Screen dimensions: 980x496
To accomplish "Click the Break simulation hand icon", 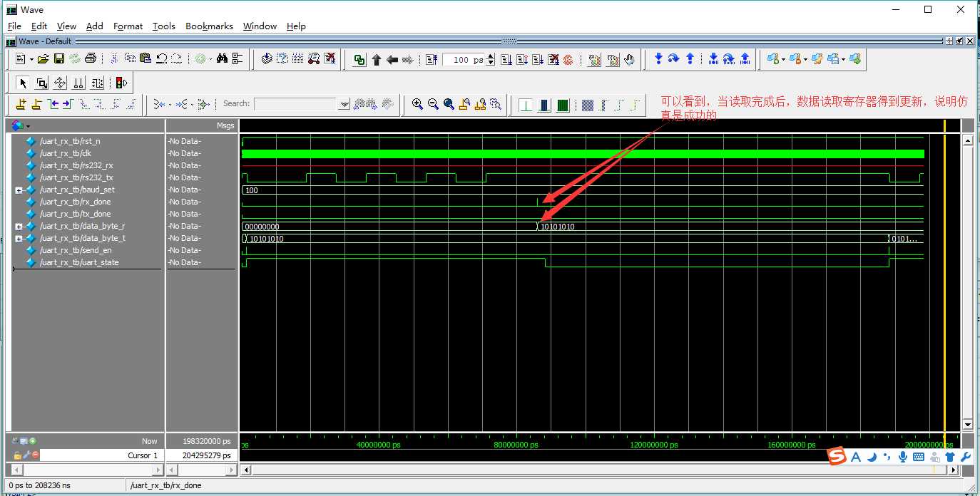I will (x=629, y=60).
